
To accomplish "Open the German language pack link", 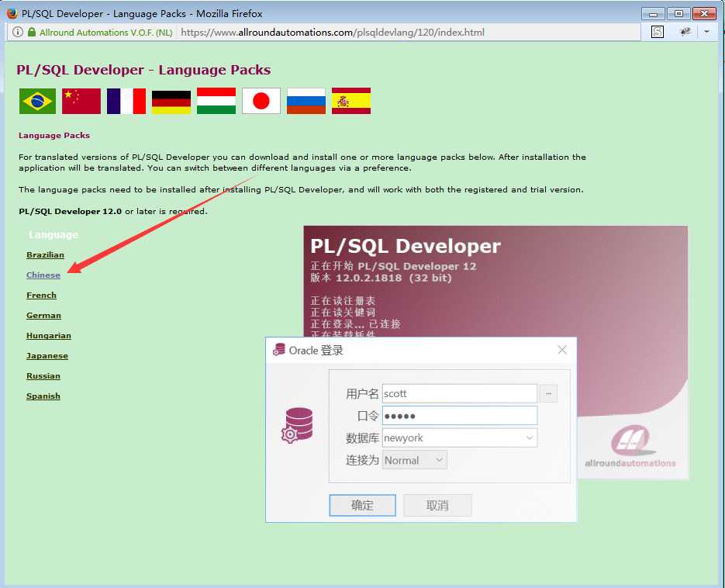I will [44, 316].
